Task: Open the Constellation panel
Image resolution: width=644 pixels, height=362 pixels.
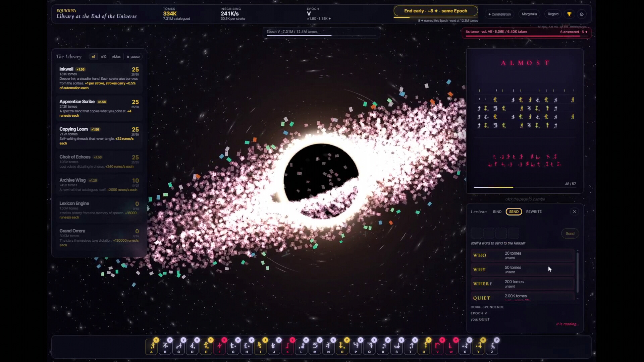Action: (x=499, y=14)
